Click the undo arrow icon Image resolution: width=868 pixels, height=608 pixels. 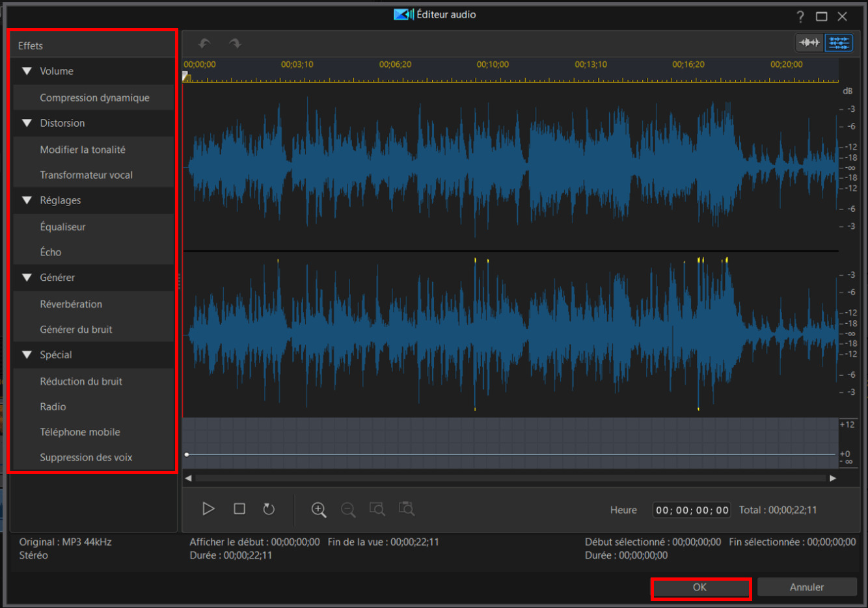[x=204, y=44]
